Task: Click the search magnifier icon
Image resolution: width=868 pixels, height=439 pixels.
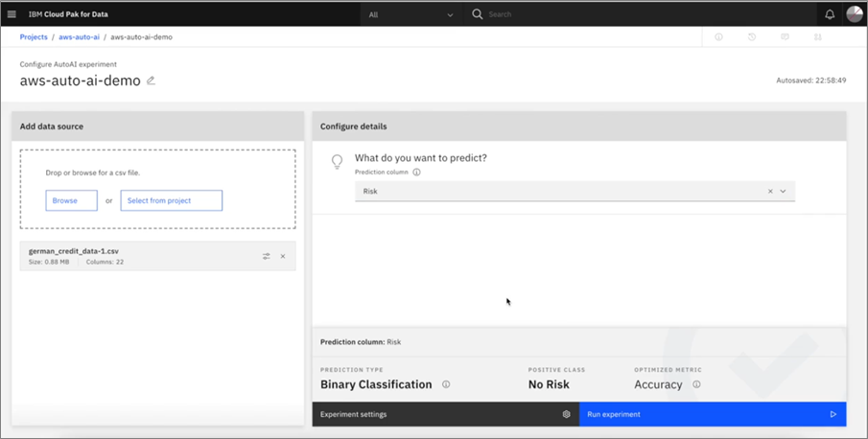Action: click(x=478, y=14)
